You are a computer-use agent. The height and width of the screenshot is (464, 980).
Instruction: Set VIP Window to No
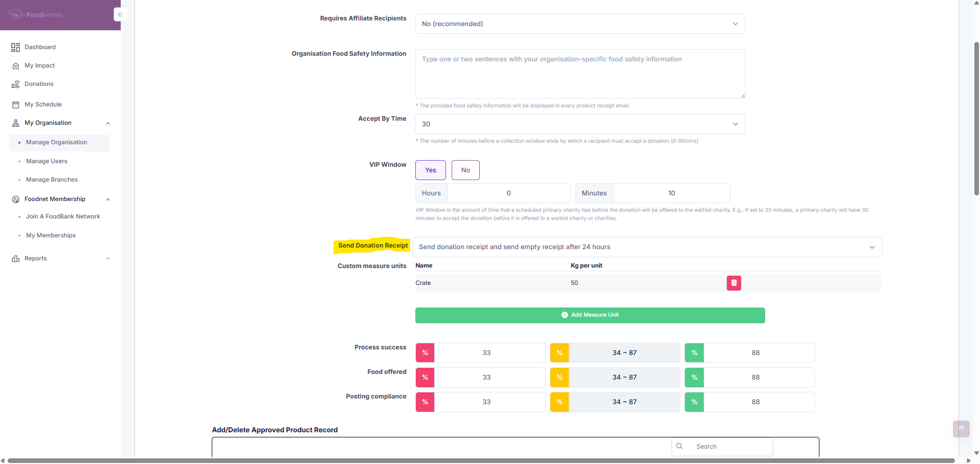click(465, 170)
